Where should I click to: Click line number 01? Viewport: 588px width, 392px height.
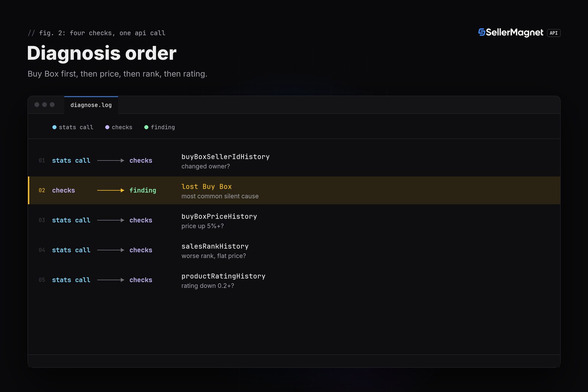pyautogui.click(x=42, y=160)
